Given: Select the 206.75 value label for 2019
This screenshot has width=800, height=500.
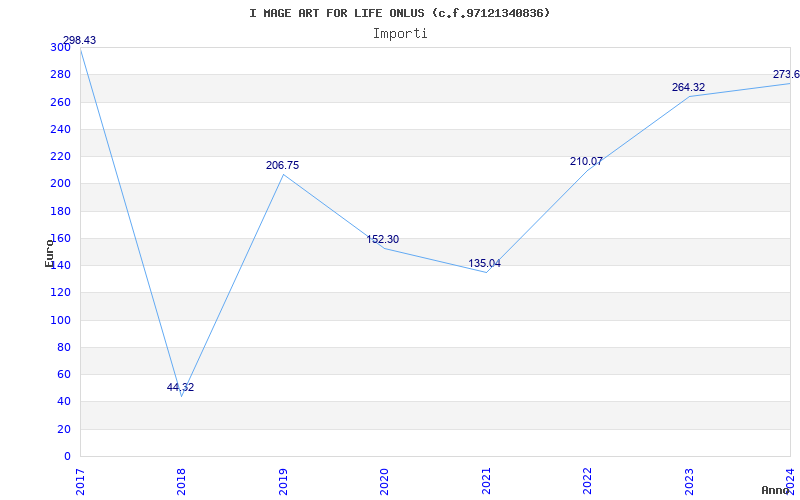Looking at the screenshot, I should point(282,165).
